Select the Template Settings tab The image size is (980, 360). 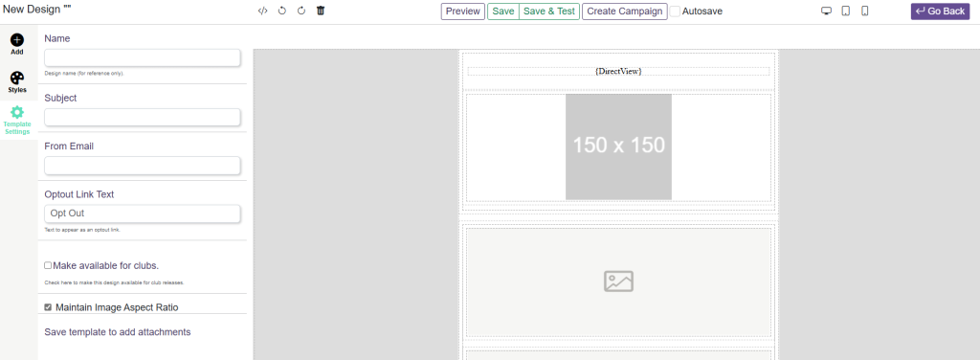[17, 120]
